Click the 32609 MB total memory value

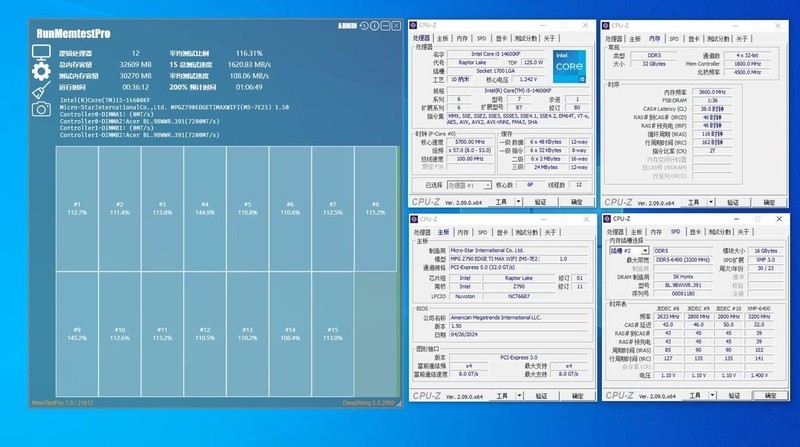(x=135, y=65)
